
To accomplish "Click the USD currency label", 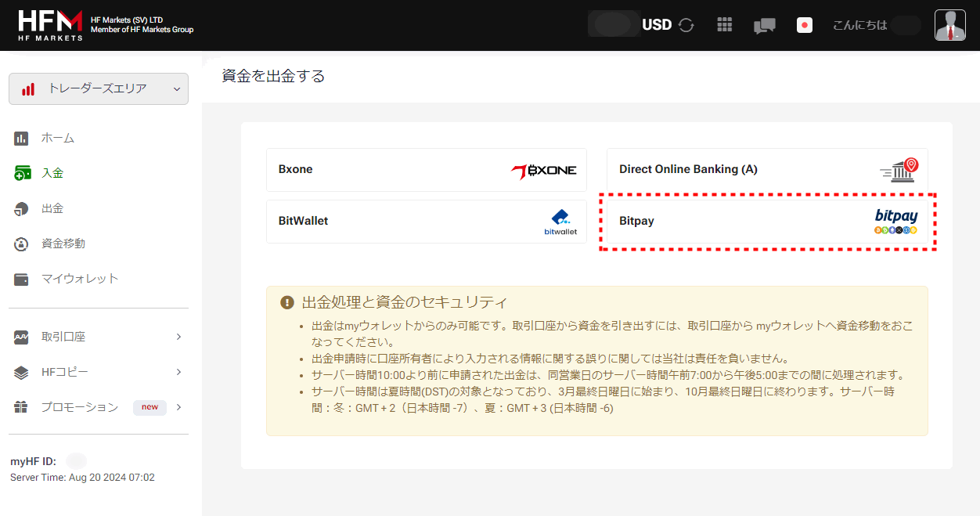I will click(x=657, y=25).
